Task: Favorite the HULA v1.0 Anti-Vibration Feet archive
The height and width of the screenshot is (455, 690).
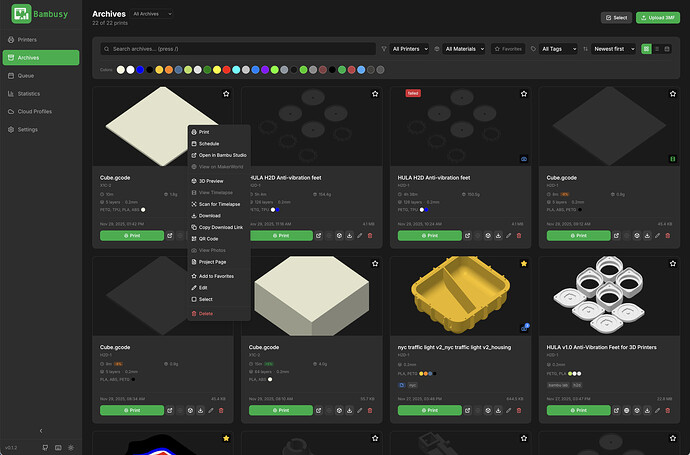Action: tap(672, 264)
